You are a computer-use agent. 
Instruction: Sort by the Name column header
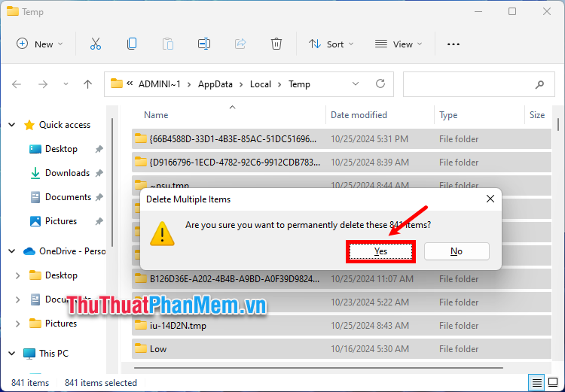point(156,115)
